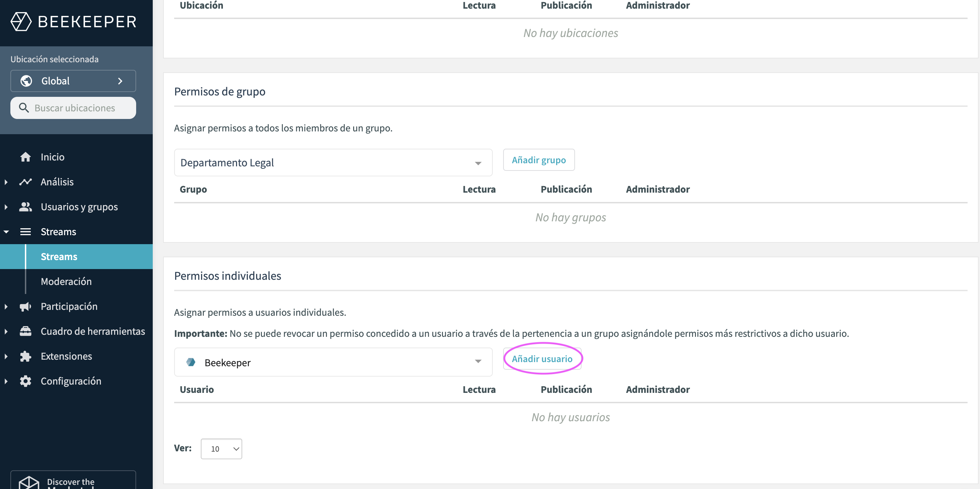The height and width of the screenshot is (489, 980).
Task: Expand the Participación menu arrow
Action: [6, 306]
